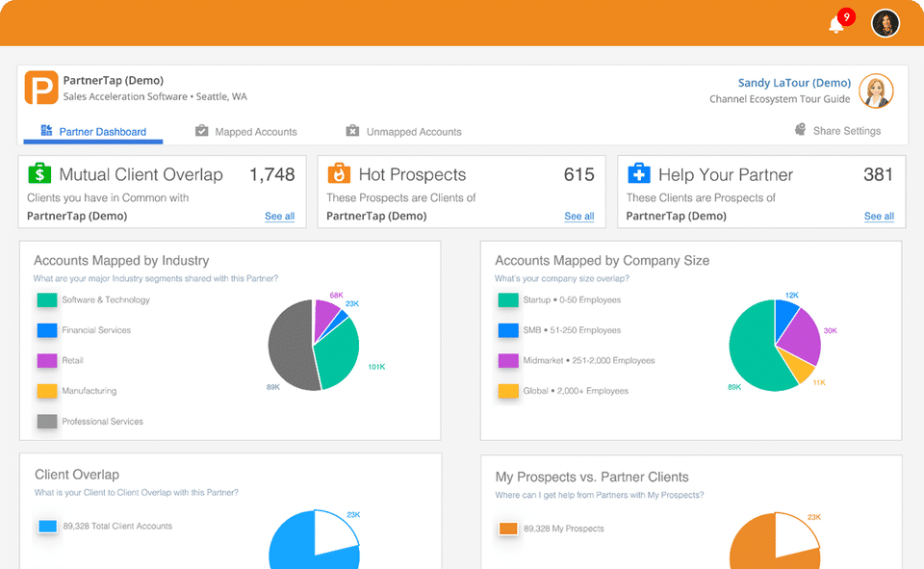Click the yellow 11K slice of Company Size pie
The height and width of the screenshot is (569, 924).
coord(799,366)
